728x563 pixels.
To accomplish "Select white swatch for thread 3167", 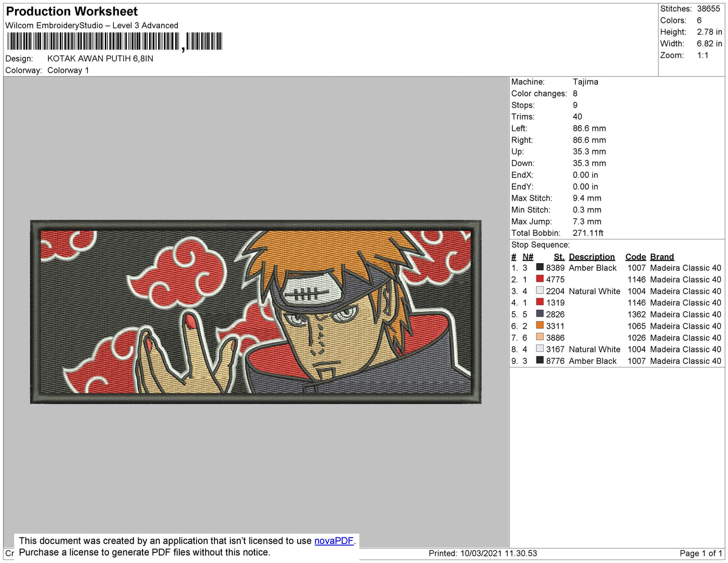I will tap(540, 349).
